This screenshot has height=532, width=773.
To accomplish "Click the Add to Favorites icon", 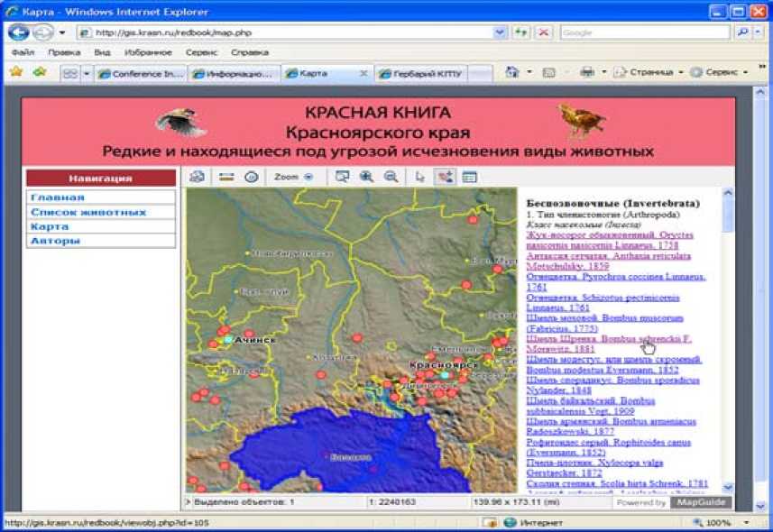I will (x=40, y=72).
